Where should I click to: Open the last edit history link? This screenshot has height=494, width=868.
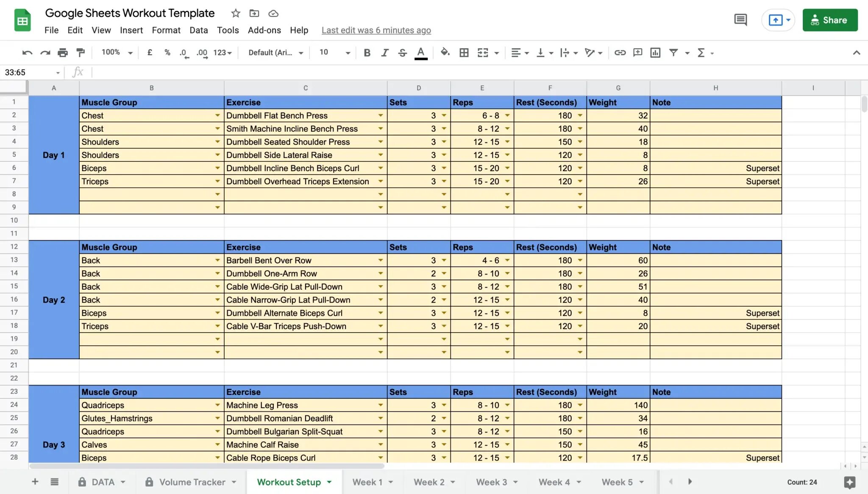point(376,30)
